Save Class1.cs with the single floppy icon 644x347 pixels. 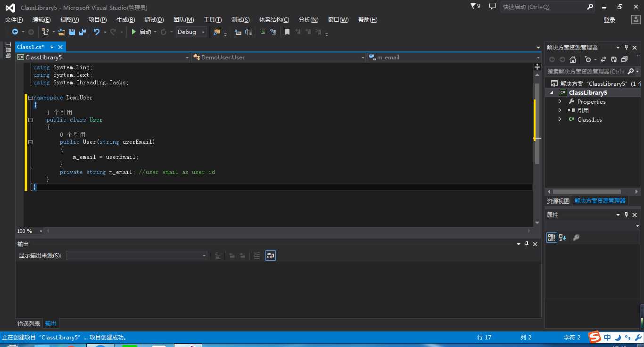(x=72, y=32)
